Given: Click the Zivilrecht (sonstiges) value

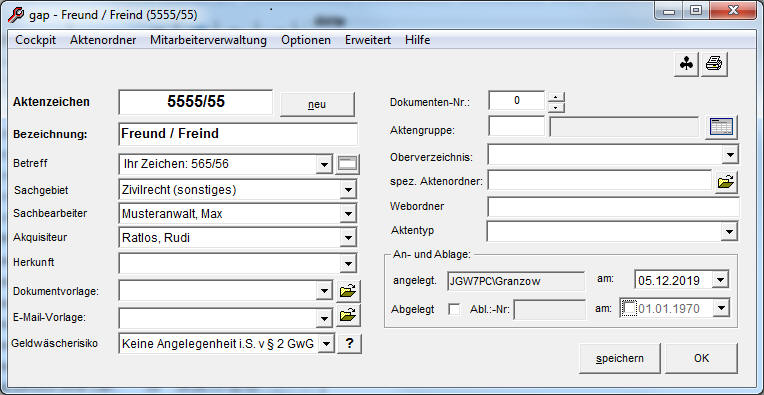Looking at the screenshot, I should point(179,189).
